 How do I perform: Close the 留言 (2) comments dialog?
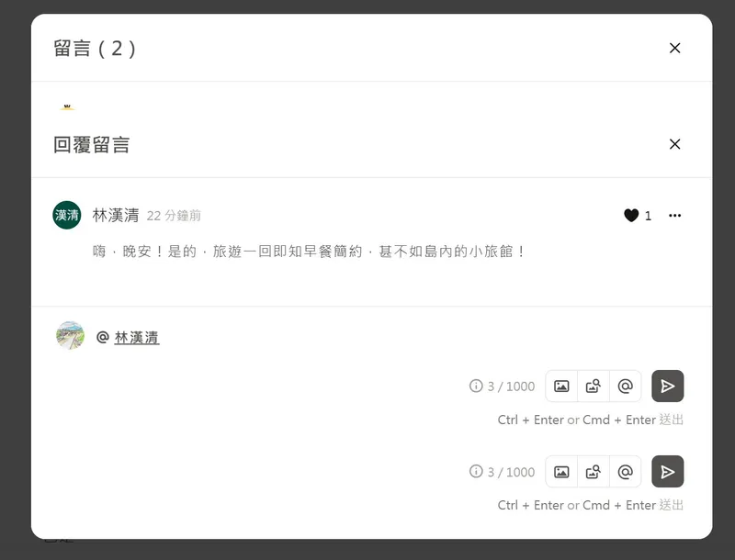(674, 48)
